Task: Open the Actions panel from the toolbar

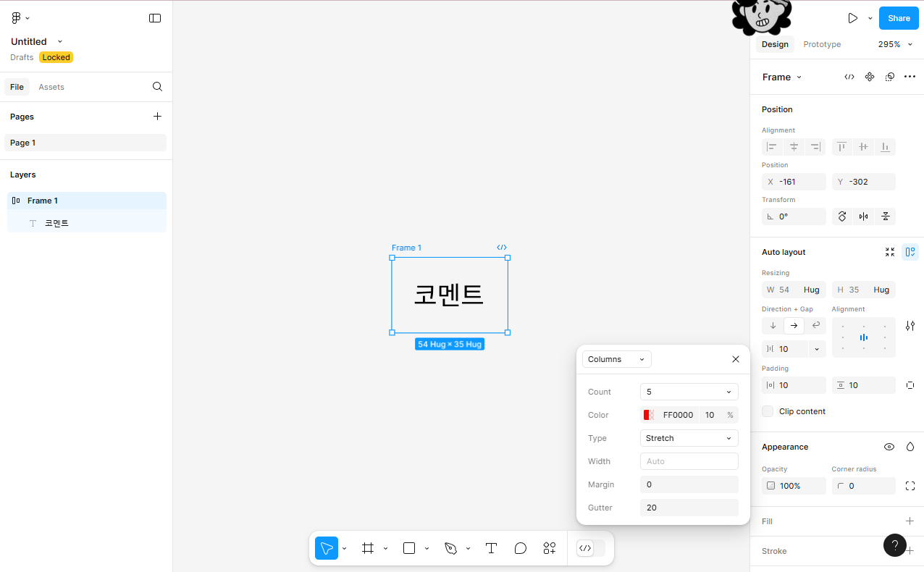Action: [x=549, y=548]
